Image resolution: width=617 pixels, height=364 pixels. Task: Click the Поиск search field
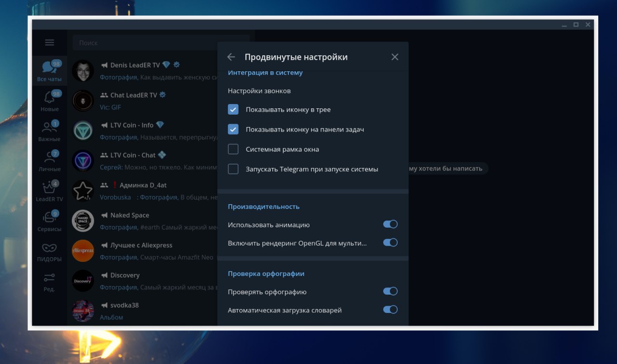(x=161, y=43)
